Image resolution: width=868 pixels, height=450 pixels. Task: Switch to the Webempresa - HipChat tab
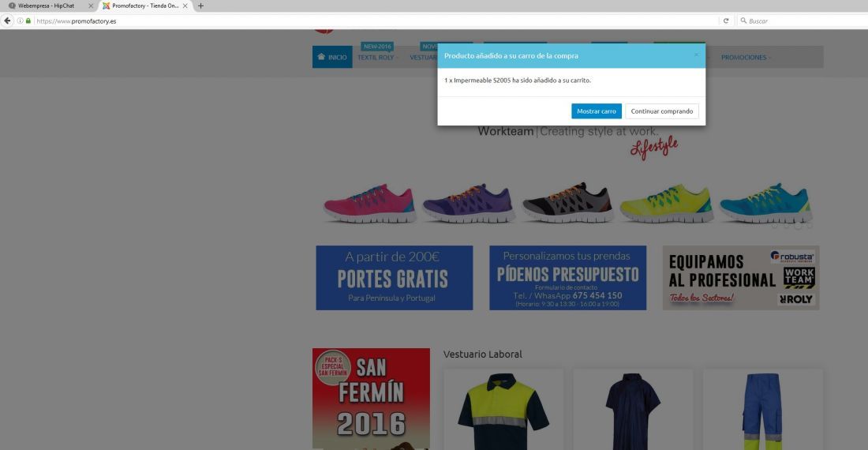point(50,6)
